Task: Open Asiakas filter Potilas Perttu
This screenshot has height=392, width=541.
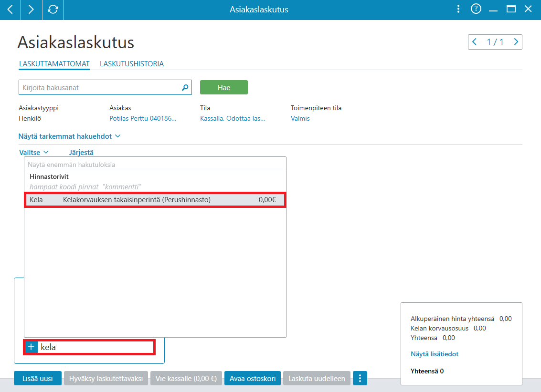Action: (x=143, y=118)
